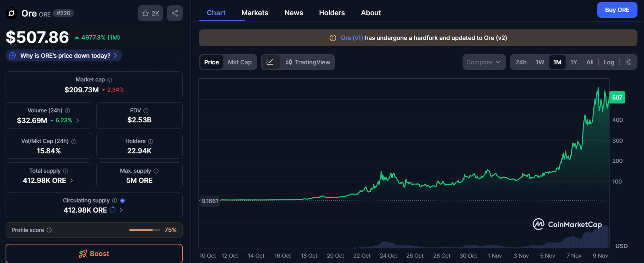
Task: Open the Compare dropdown
Action: coord(484,62)
